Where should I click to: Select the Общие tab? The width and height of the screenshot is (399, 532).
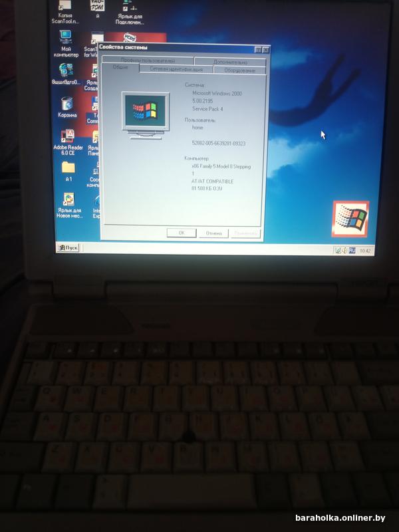tap(120, 68)
